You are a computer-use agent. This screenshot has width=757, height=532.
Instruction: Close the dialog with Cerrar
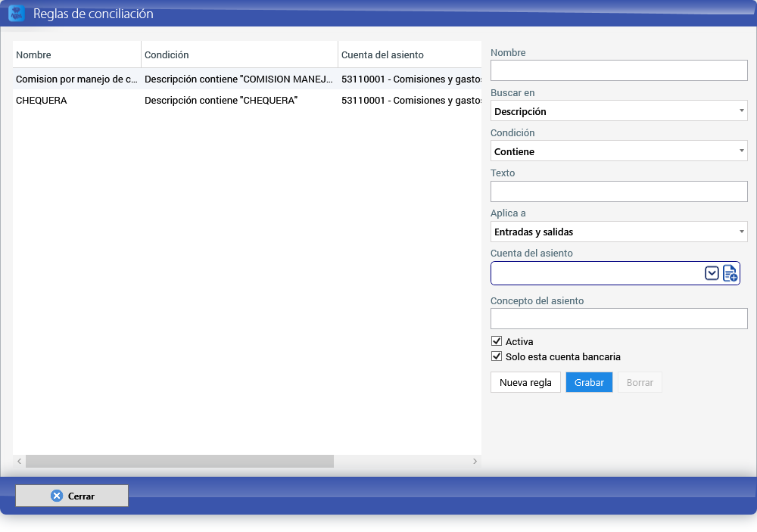(x=72, y=496)
